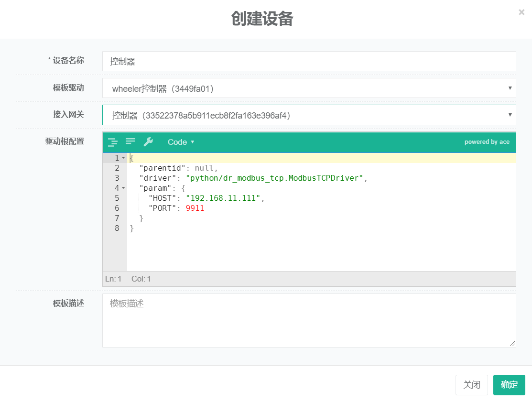Screen dimensions: 532x402
Task: Click the driver path string value
Action: click(x=274, y=178)
